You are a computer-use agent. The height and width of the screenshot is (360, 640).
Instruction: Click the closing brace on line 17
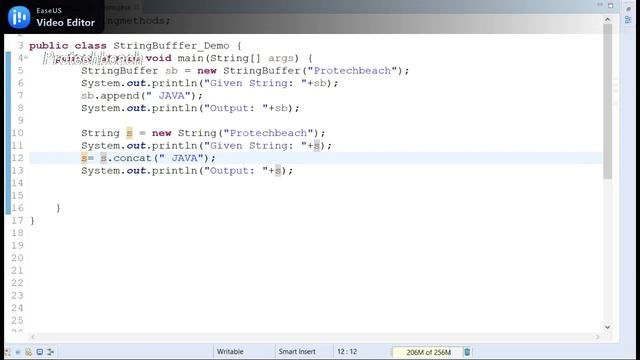[32, 221]
